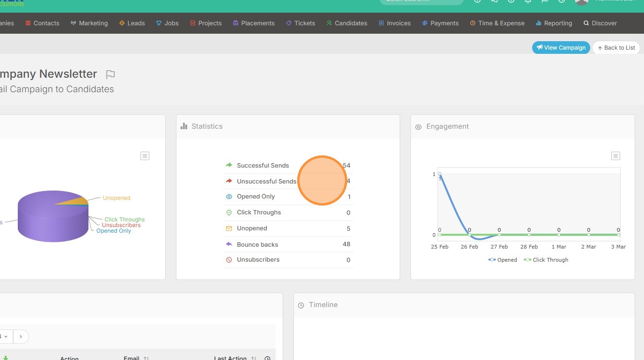The width and height of the screenshot is (644, 360).
Task: Open the pie chart export menu icon
Action: pyautogui.click(x=145, y=156)
